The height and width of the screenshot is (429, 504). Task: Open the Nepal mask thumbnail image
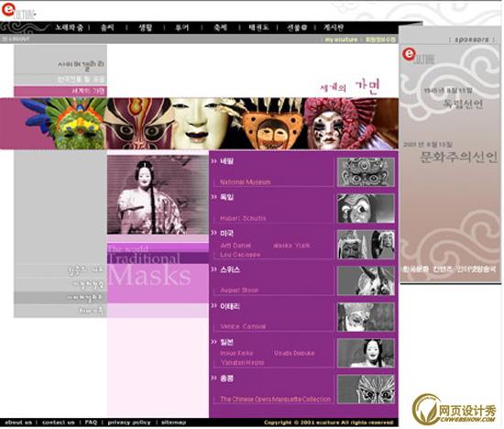366,172
